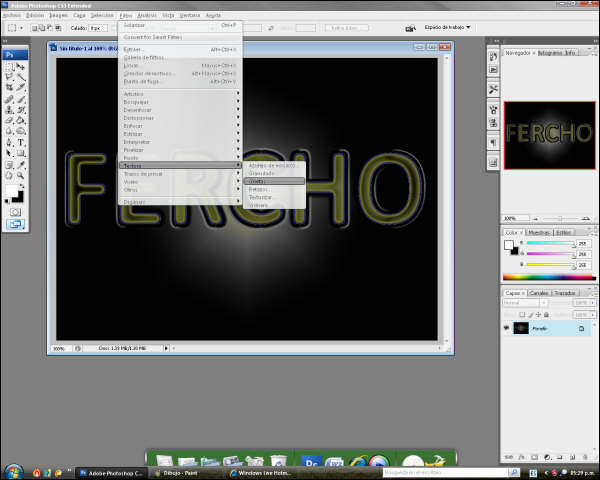The image size is (600, 480).
Task: Open Adobe Bridge from options bar
Action: coord(410,28)
